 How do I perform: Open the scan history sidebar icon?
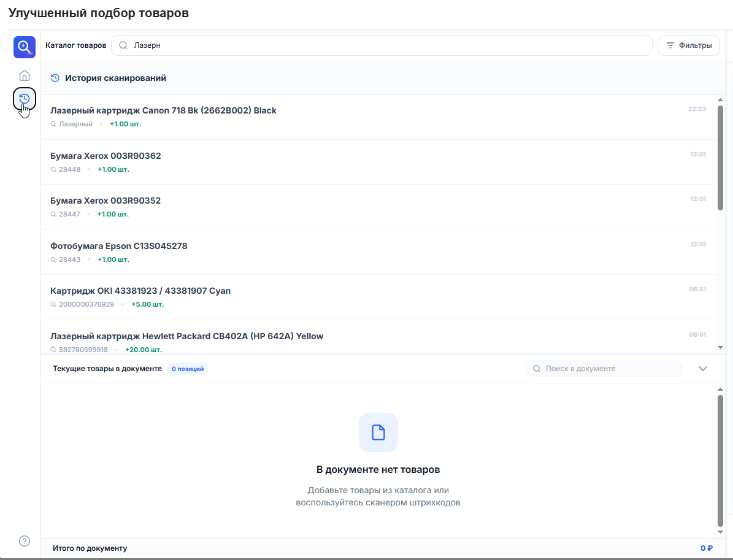(25, 99)
